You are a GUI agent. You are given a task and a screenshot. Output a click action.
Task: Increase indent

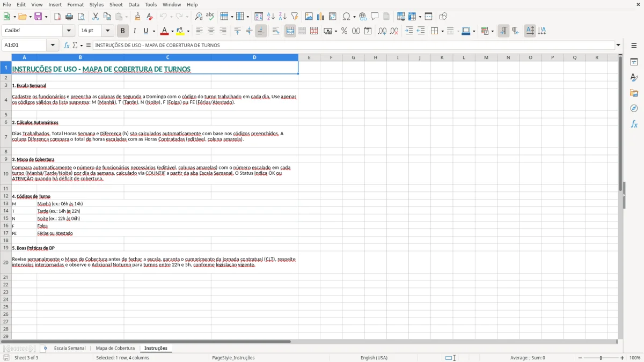[409, 31]
